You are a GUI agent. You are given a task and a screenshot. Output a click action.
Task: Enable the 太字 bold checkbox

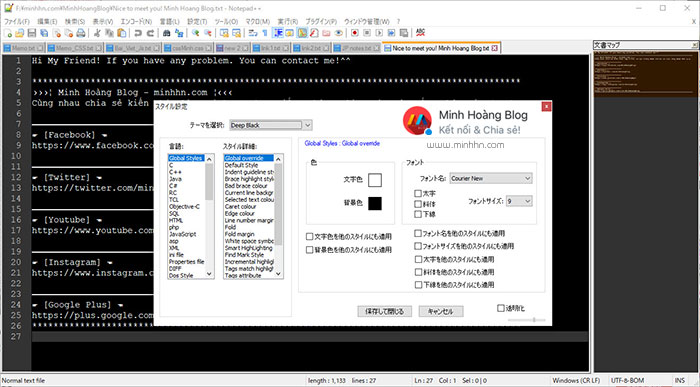(418, 193)
